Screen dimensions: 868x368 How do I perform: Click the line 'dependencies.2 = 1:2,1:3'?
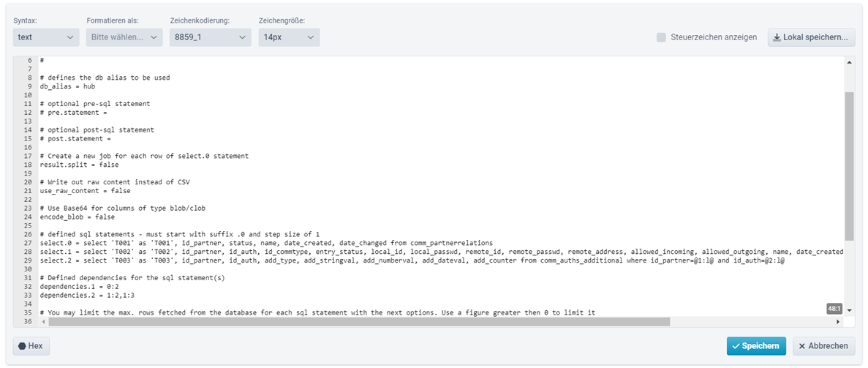87,296
